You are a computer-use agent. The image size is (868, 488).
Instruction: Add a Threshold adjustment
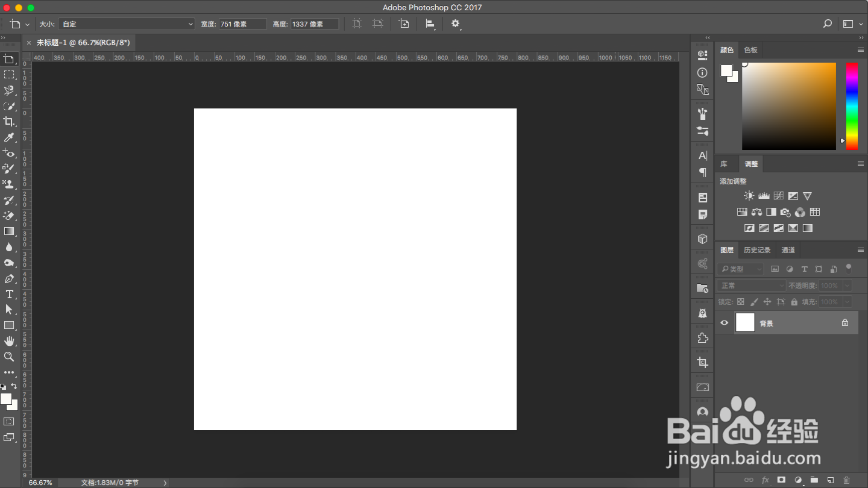[778, 228]
